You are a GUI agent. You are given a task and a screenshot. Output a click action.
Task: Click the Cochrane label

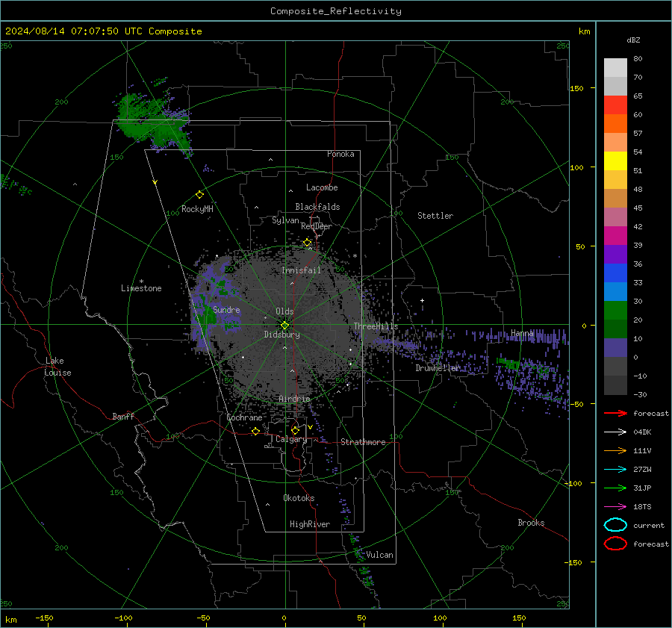pos(244,417)
